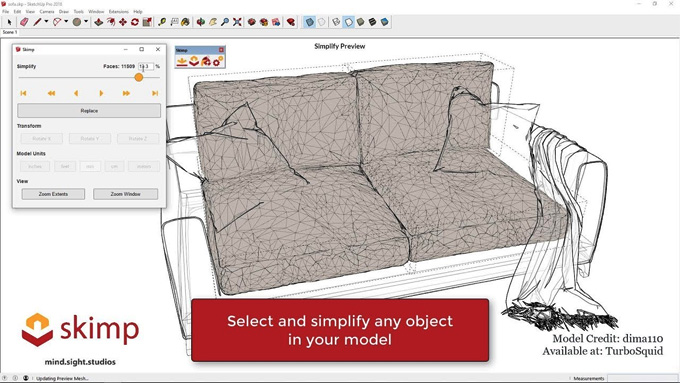Viewport: 680px width, 383px height.
Task: Click the rewind double-arrow control
Action: 51,93
